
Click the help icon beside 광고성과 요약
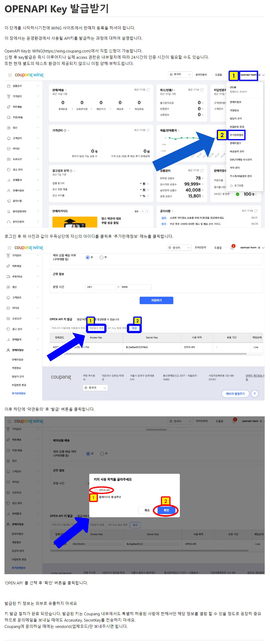71,171
